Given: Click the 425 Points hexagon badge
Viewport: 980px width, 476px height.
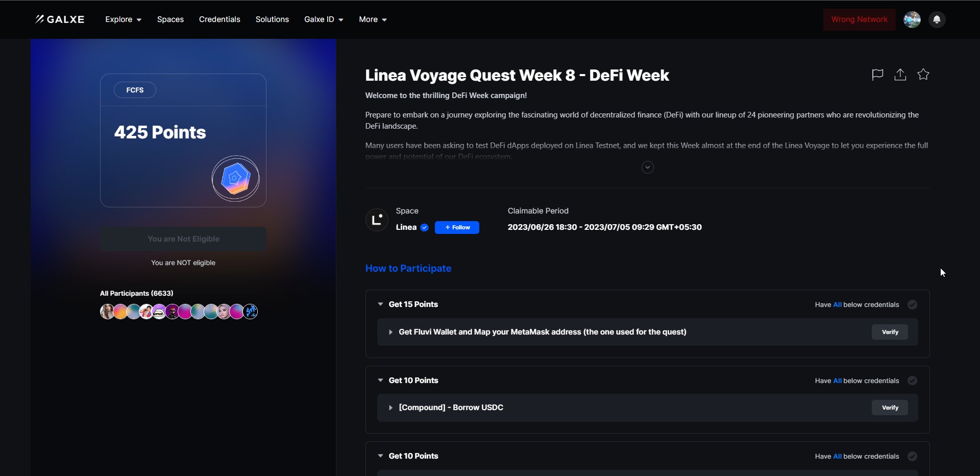Looking at the screenshot, I should (x=235, y=178).
